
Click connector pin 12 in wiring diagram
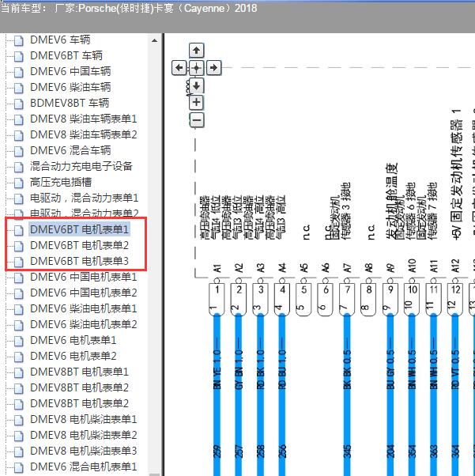[455, 299]
